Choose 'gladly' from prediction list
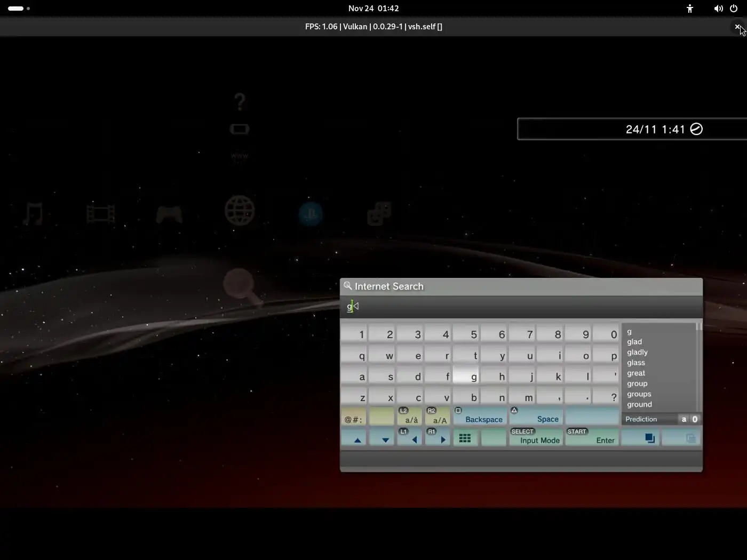 tap(637, 352)
